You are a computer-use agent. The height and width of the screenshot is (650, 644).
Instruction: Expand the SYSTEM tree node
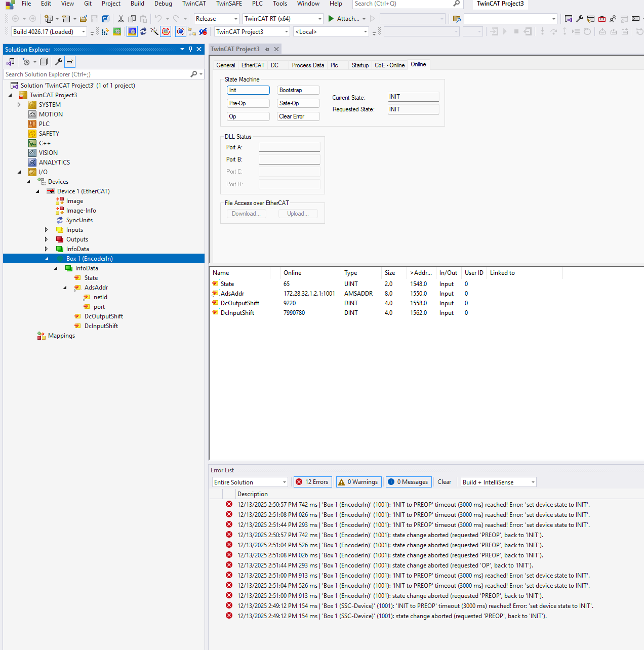[19, 105]
